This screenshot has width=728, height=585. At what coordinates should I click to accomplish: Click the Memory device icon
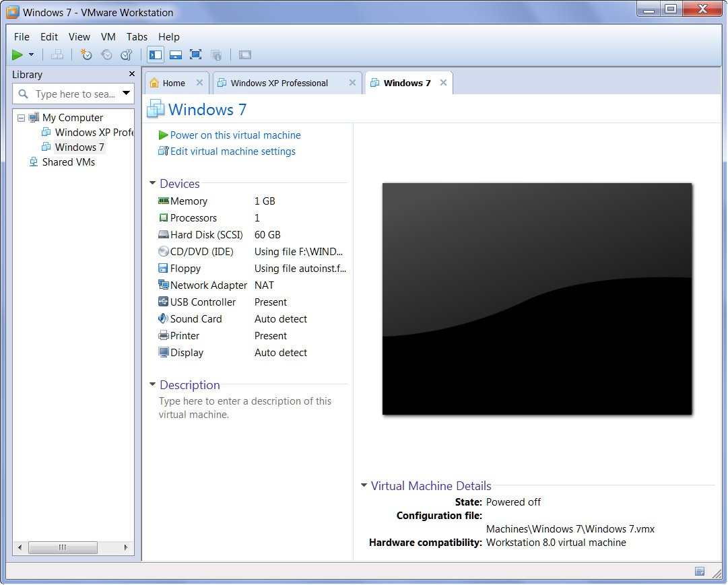pos(164,201)
